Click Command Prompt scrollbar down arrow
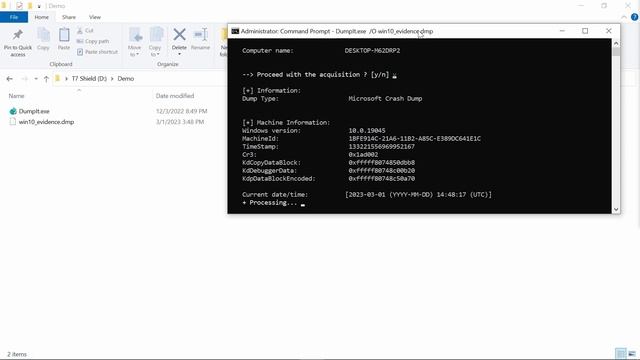Image resolution: width=640 pixels, height=360 pixels. pyautogui.click(x=616, y=209)
